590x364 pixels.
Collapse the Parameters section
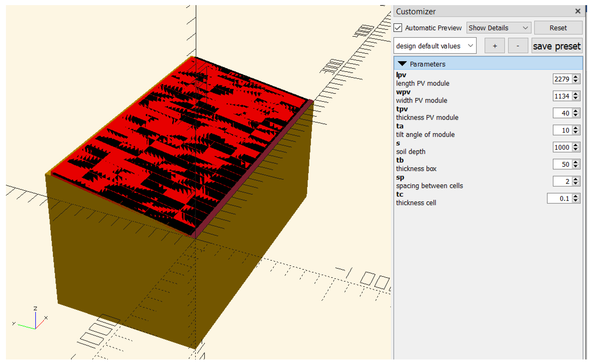402,64
